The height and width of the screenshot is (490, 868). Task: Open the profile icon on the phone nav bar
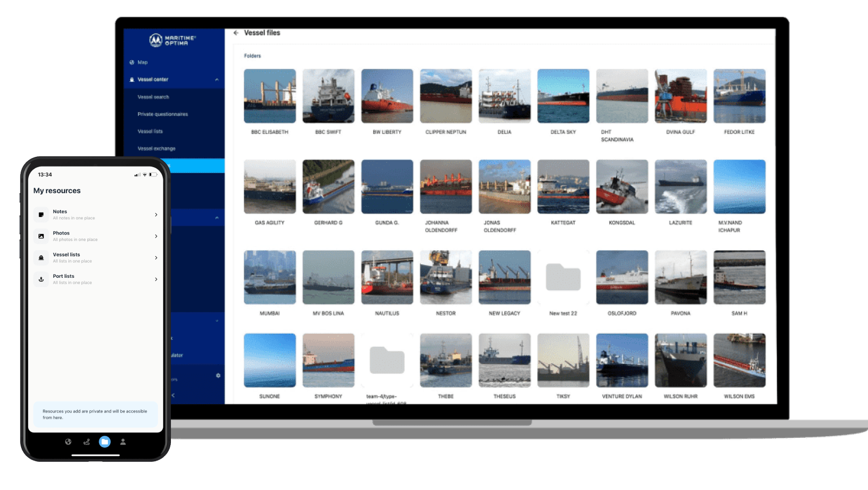(123, 442)
